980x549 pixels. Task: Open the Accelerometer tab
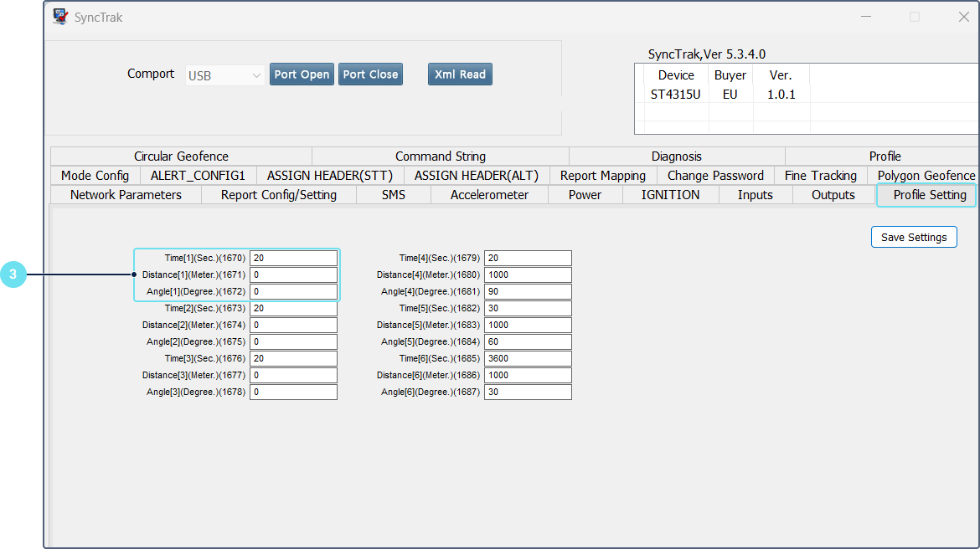489,195
